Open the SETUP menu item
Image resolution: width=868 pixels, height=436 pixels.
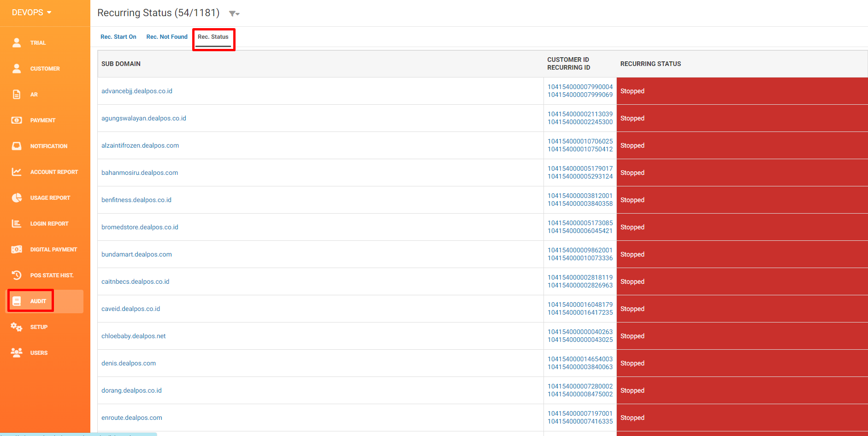(39, 327)
